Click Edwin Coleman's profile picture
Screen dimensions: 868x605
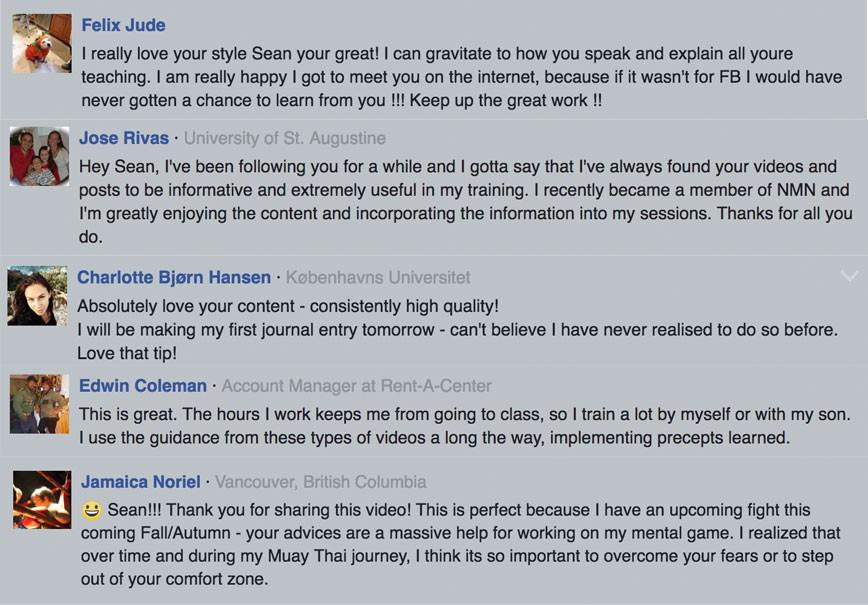click(x=39, y=404)
